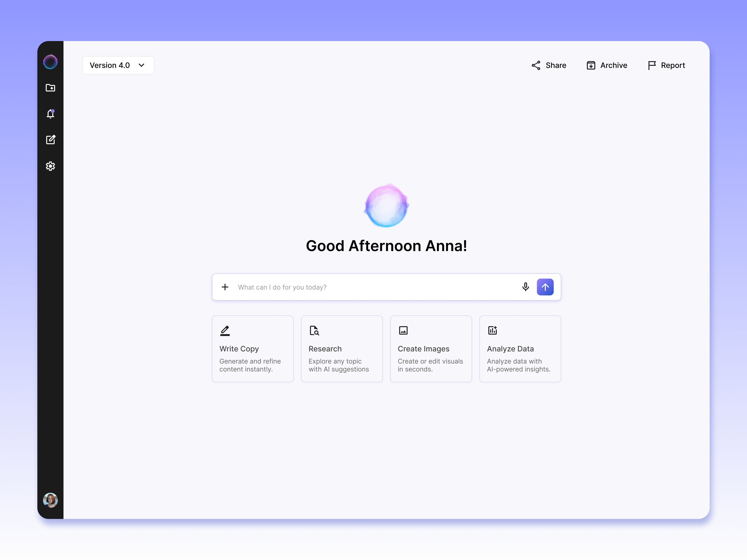Image resolution: width=747 pixels, height=560 pixels.
Task: Open Anna's profile avatar at sidebar bottom
Action: 51,500
